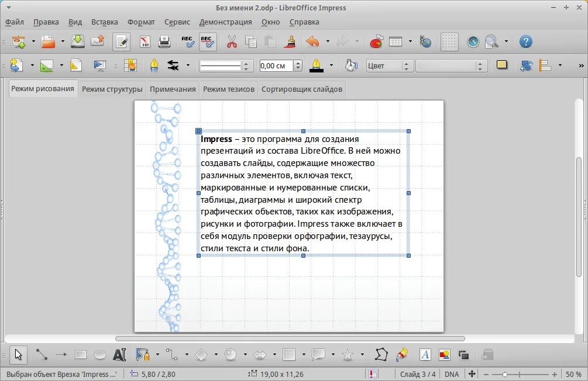The image size is (588, 381).
Task: Insert a hyperlink with the globe icon
Action: 425,41
